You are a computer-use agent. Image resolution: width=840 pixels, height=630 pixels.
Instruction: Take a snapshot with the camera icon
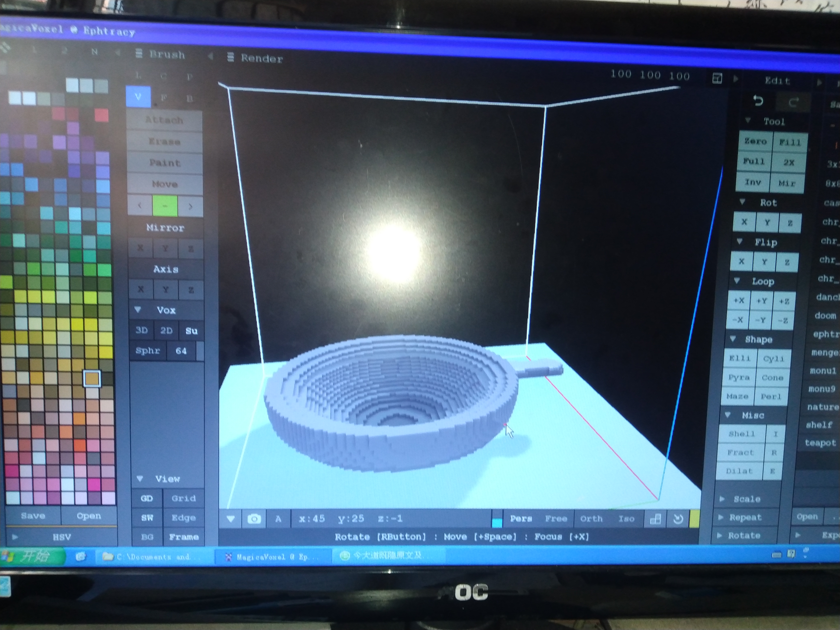click(x=254, y=519)
